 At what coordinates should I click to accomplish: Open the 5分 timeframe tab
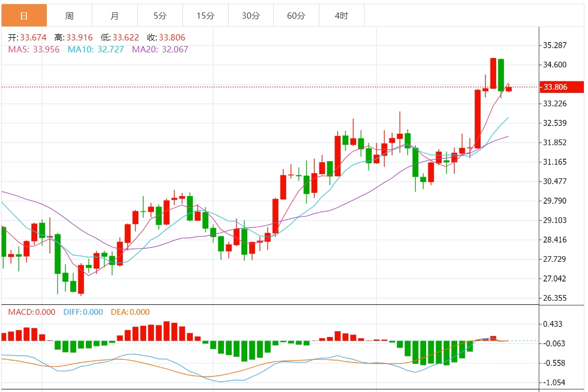point(160,16)
